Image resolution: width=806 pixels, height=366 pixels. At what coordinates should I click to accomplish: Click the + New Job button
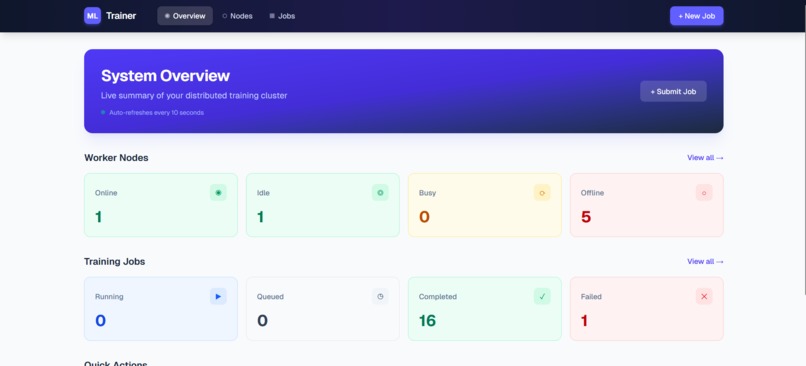(x=697, y=16)
